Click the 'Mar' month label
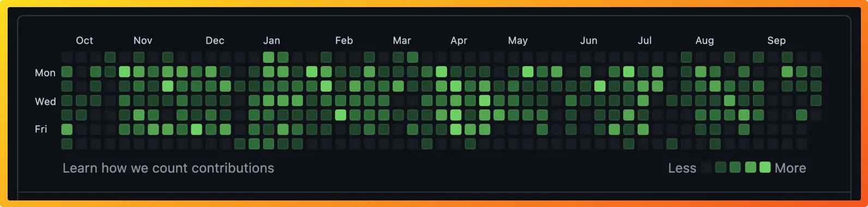This screenshot has height=207, width=868. coord(402,40)
